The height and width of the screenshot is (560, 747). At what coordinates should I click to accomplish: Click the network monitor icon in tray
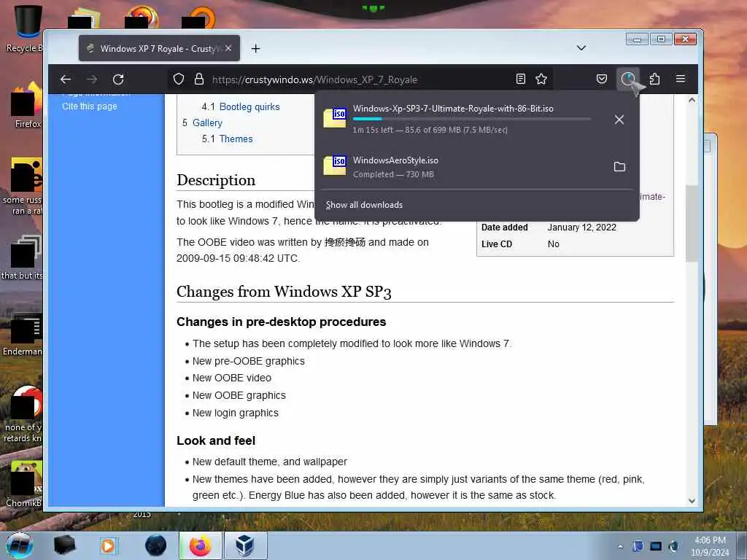click(656, 546)
